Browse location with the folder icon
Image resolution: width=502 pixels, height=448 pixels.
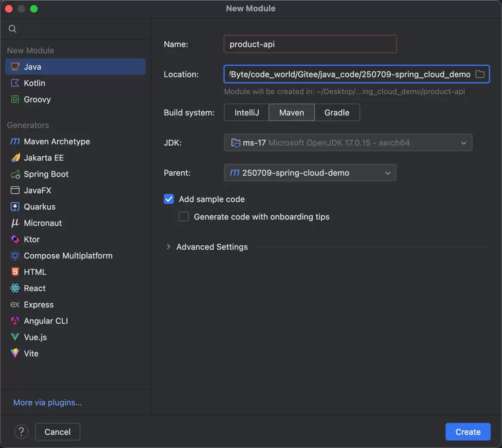pos(480,74)
